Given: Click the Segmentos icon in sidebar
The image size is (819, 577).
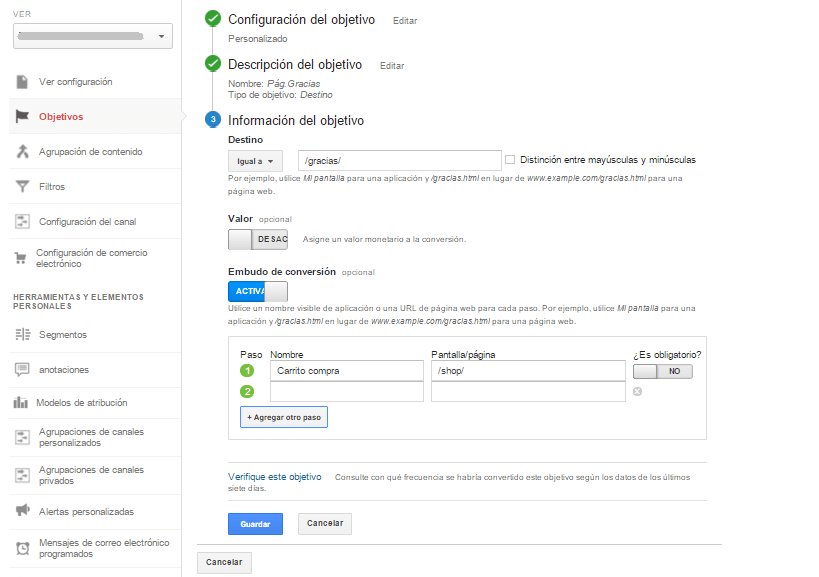Looking at the screenshot, I should point(22,335).
